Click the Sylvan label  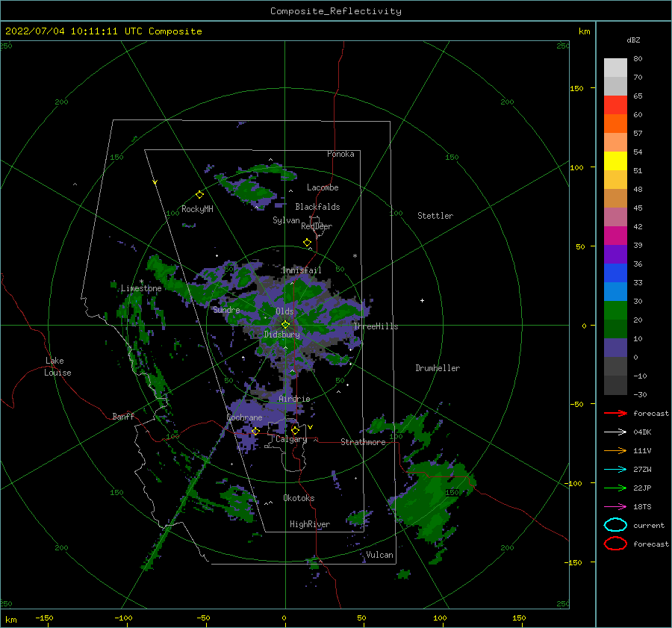pyautogui.click(x=286, y=220)
